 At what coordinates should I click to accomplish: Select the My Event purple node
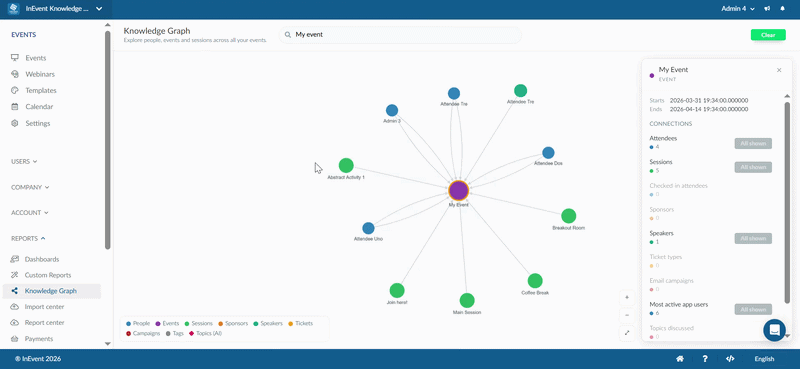[458, 190]
